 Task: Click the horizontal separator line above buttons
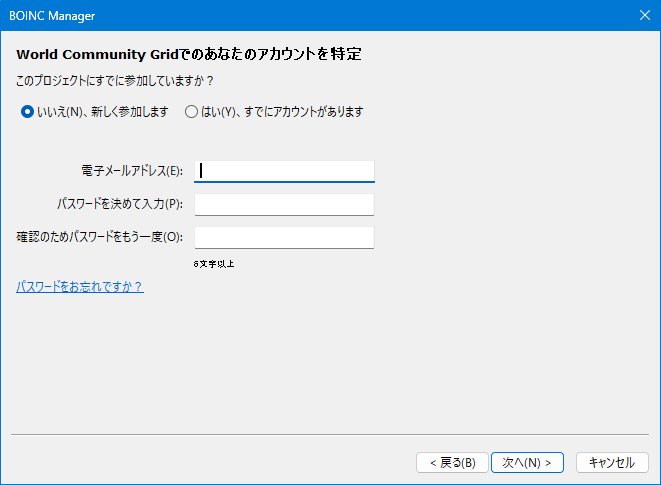tap(330, 435)
